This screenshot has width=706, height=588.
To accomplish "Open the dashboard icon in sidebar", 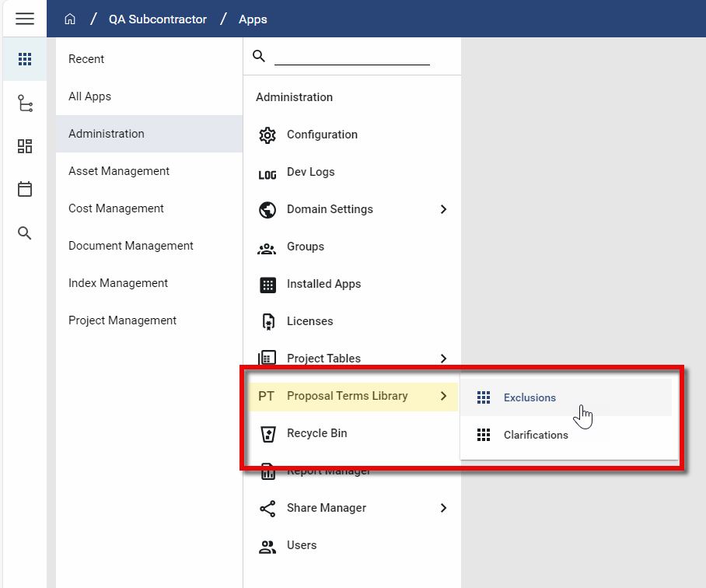I will click(25, 146).
